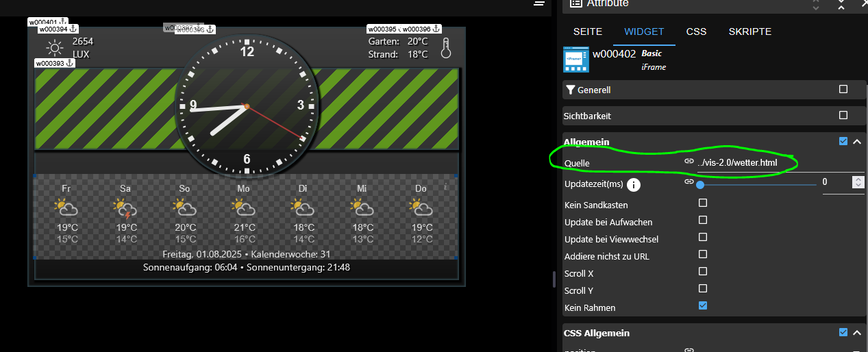
Task: Click the sun brightness icon beside LUX
Action: 54,48
